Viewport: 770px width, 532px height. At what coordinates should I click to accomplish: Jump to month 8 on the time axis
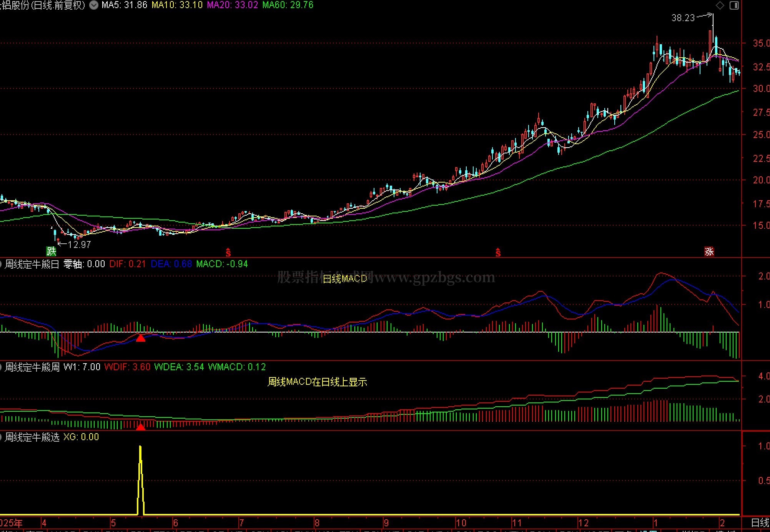coord(317,523)
